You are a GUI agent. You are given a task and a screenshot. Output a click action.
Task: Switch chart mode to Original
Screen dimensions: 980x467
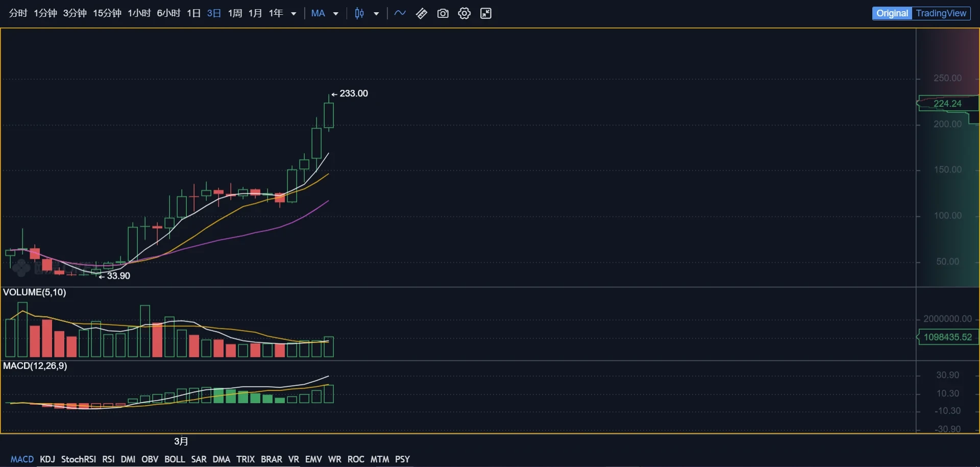(x=892, y=13)
